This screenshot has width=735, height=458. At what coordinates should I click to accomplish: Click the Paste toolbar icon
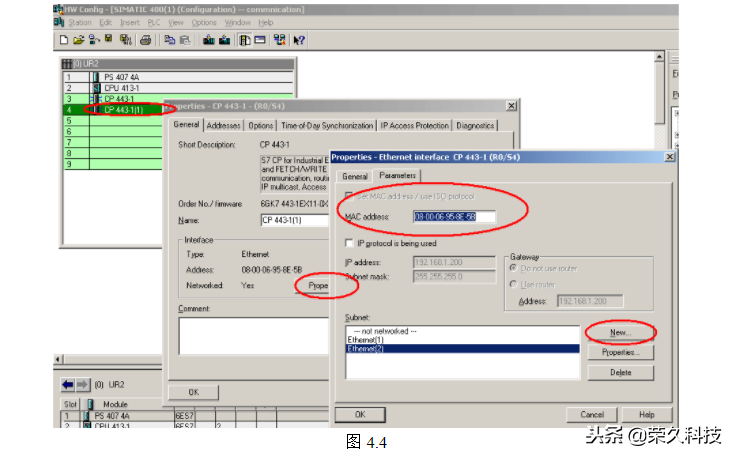(185, 40)
